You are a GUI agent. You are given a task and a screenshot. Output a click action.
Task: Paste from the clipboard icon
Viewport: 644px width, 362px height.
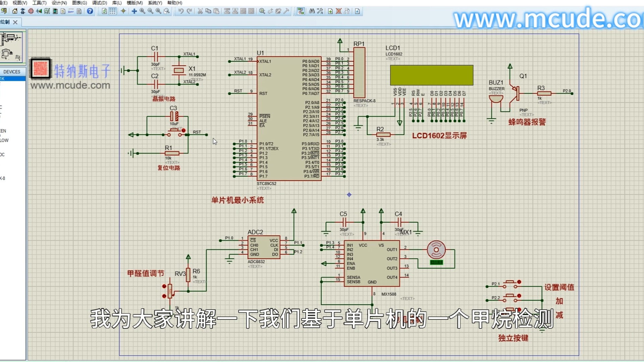point(216,11)
